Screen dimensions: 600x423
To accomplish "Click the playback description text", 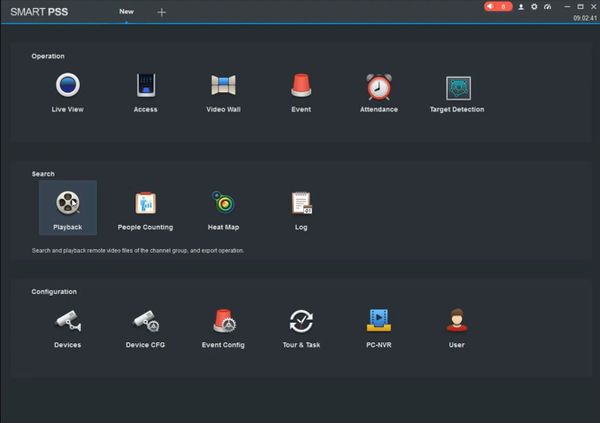I will [138, 251].
